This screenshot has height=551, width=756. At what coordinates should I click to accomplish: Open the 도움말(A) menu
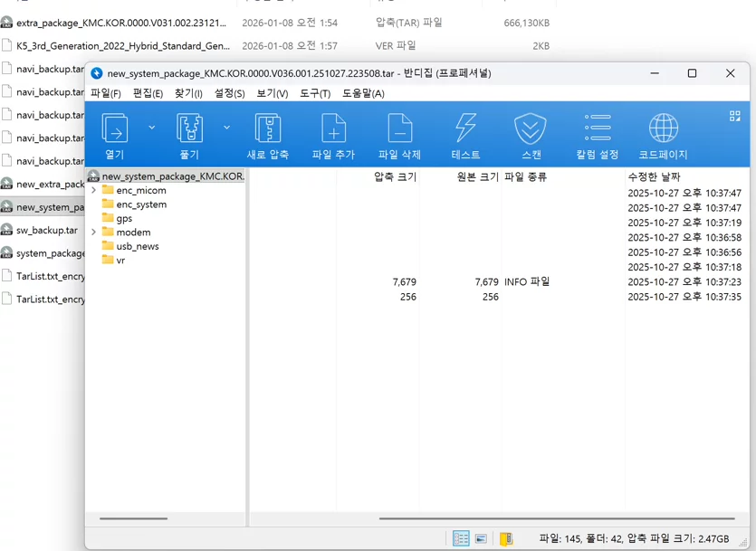(363, 93)
